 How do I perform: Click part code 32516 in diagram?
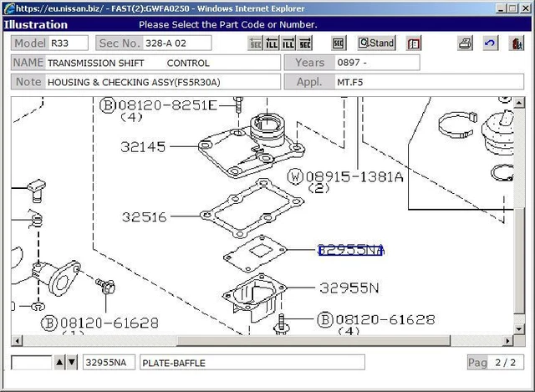(143, 217)
